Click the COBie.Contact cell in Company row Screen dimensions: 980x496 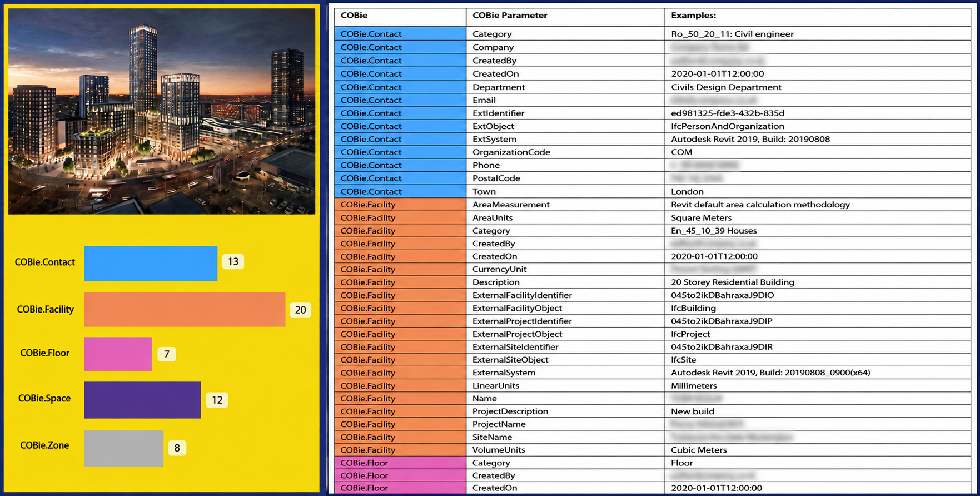coord(400,47)
